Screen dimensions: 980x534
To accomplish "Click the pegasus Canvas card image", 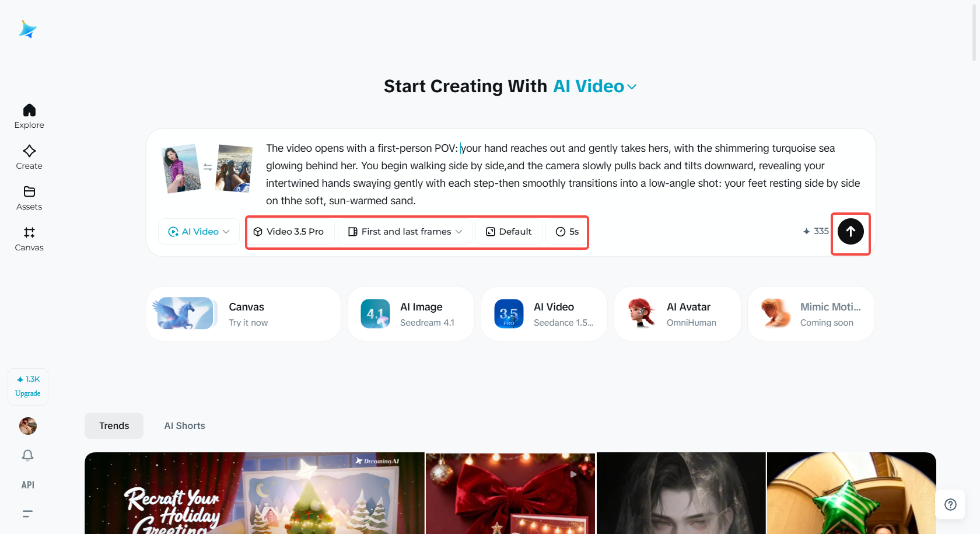I will 184,313.
